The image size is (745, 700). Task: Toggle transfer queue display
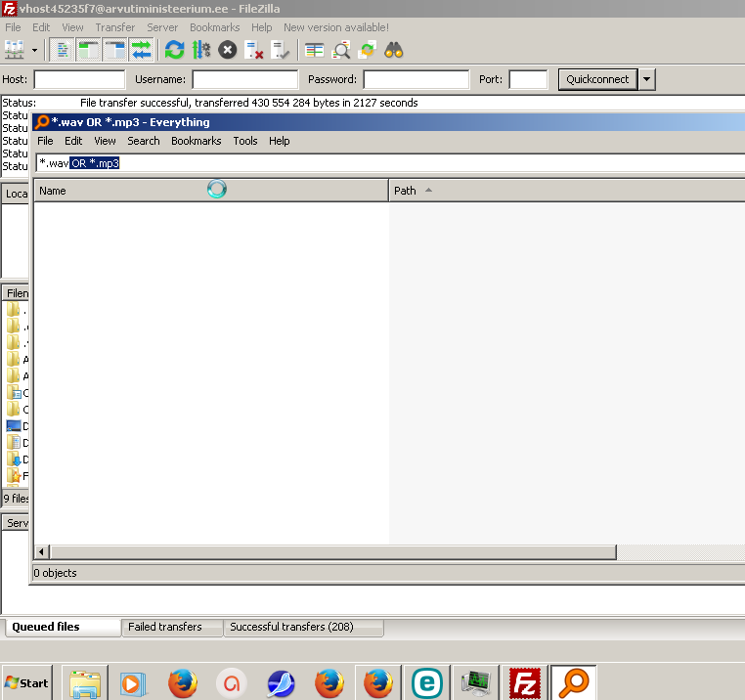pos(141,50)
